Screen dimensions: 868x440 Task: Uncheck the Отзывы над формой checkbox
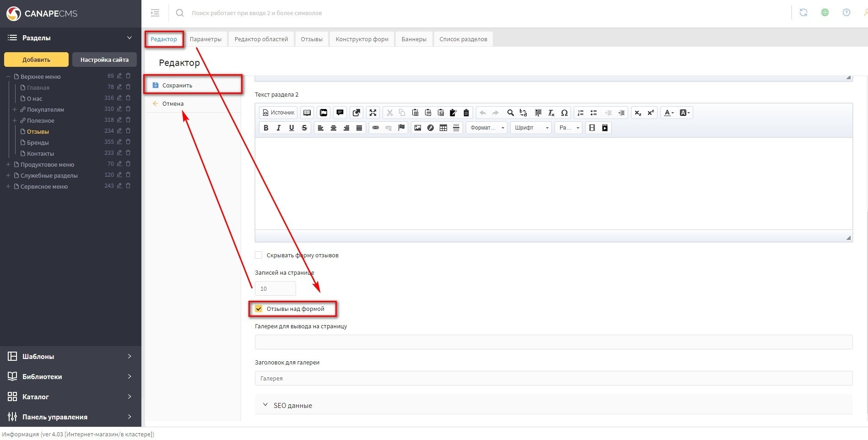tap(259, 309)
